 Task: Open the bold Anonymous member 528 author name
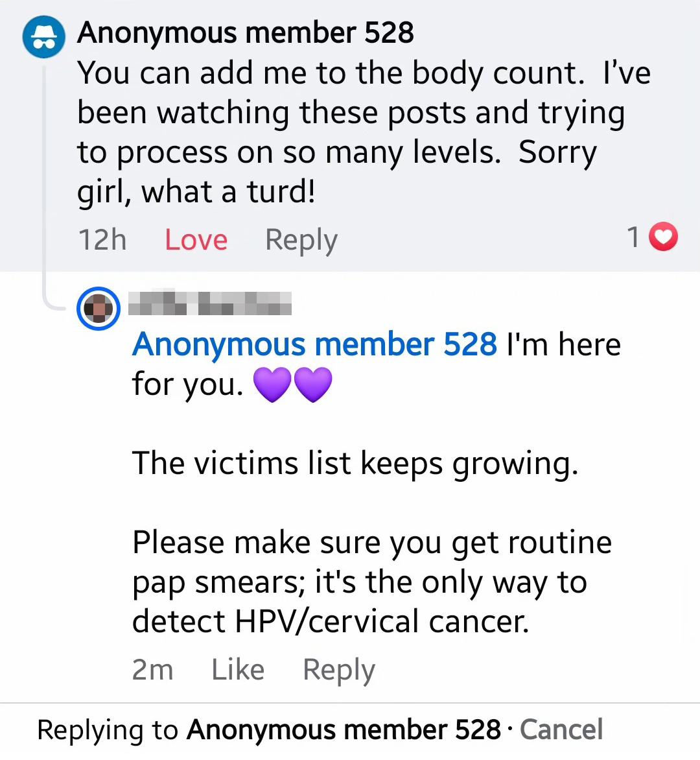pos(245,32)
